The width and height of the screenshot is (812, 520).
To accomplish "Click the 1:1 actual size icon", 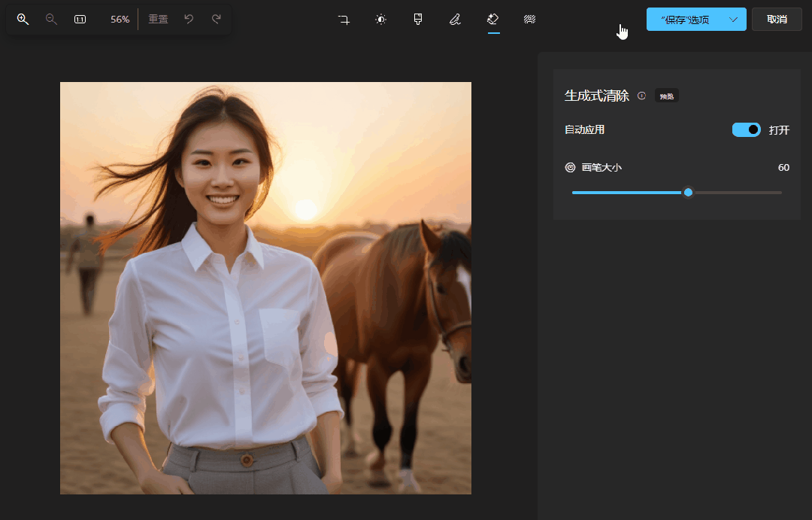I will pos(80,20).
